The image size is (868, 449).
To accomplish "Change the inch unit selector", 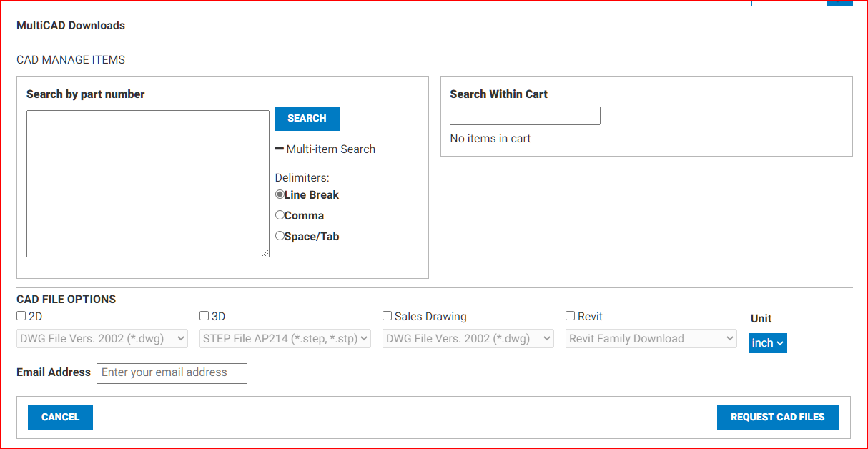I will click(768, 343).
